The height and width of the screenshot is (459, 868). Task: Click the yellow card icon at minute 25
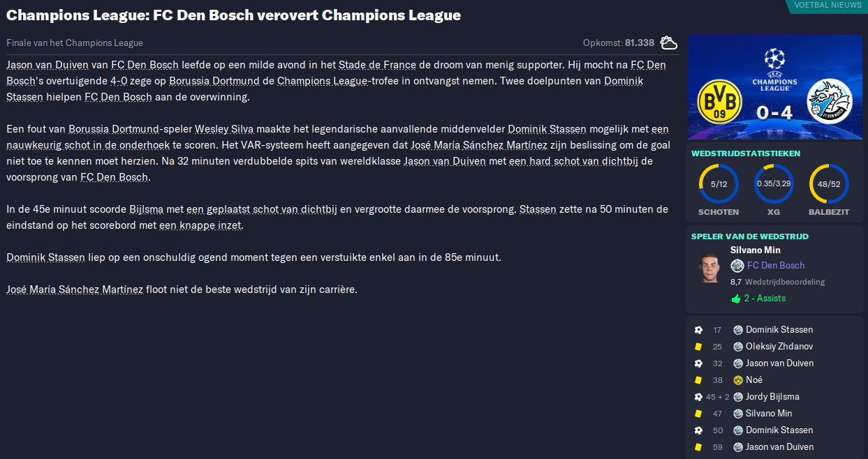coord(698,347)
